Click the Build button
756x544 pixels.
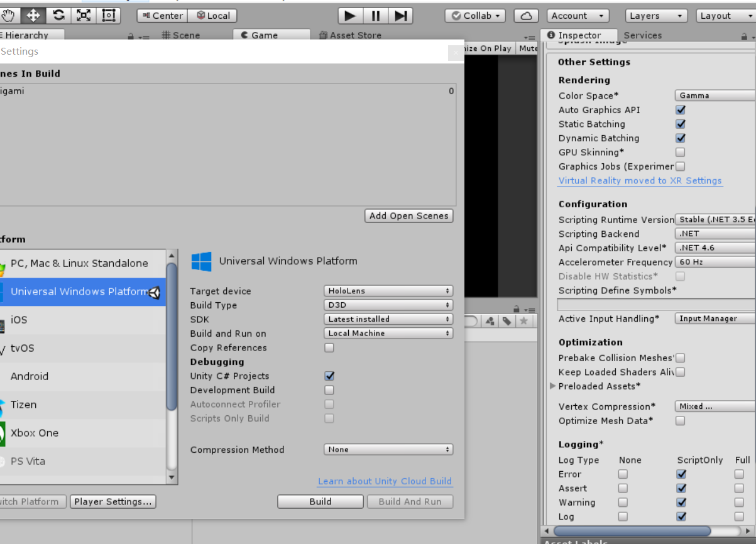point(320,501)
